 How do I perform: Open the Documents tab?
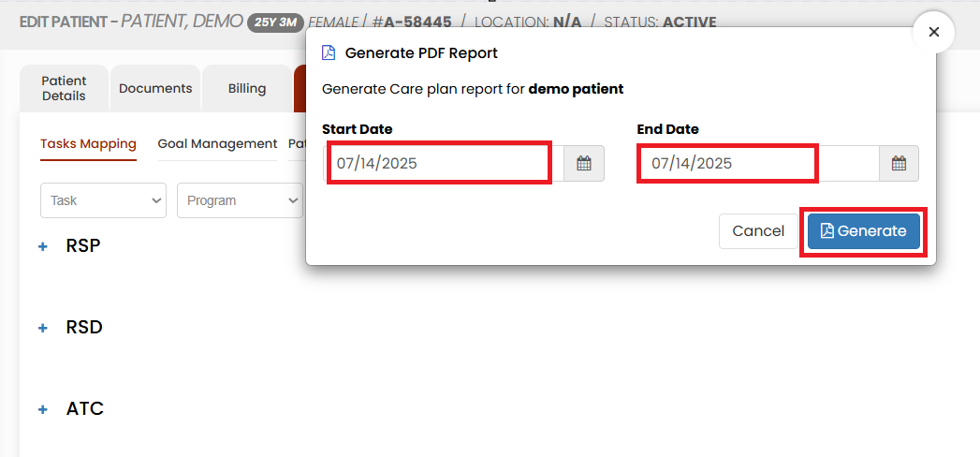pyautogui.click(x=155, y=89)
